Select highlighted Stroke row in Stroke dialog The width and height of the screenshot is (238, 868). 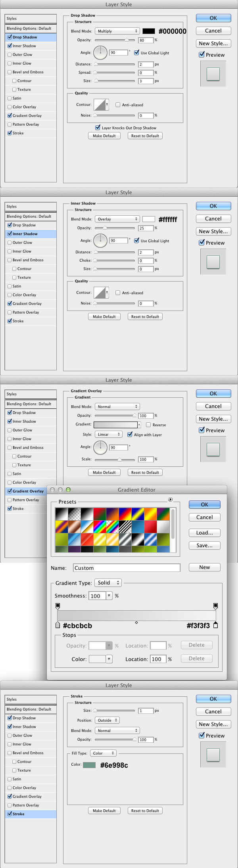[x=31, y=814]
